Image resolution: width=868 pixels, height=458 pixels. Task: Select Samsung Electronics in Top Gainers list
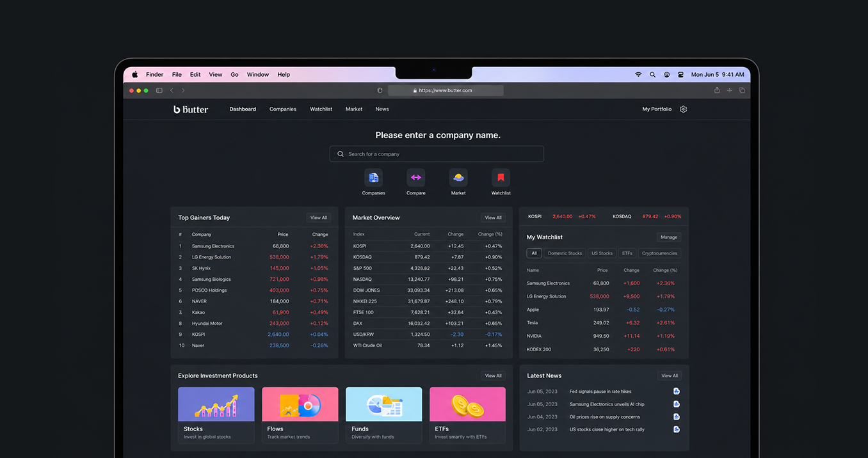[254, 246]
